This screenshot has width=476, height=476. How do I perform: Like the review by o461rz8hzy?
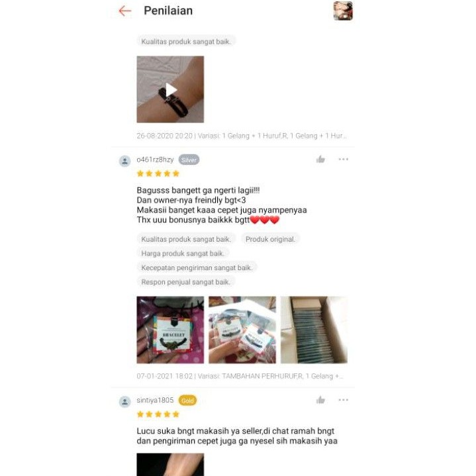[x=320, y=160]
